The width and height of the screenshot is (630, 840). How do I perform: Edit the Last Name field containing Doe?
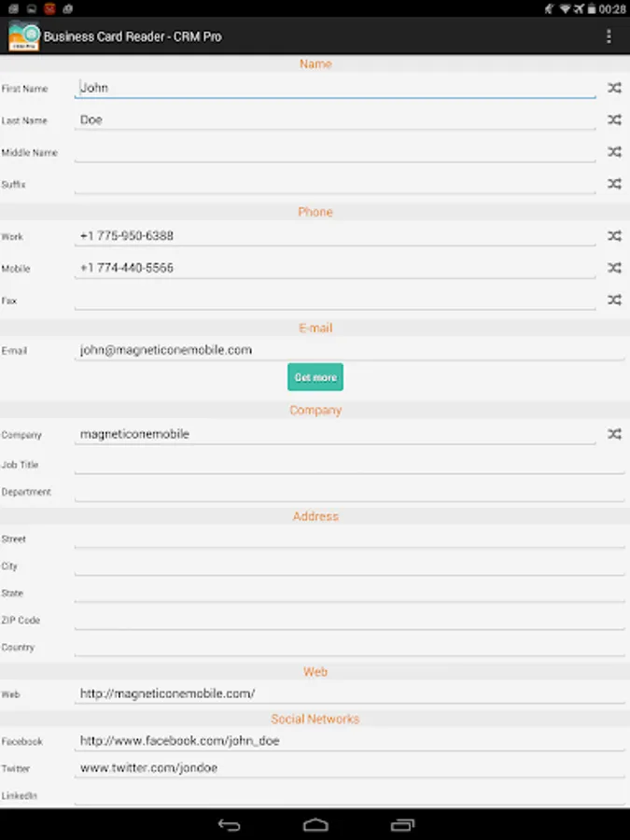tap(335, 120)
